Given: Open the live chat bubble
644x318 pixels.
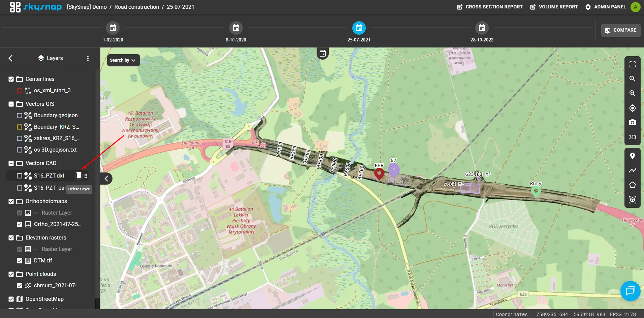Looking at the screenshot, I should coord(630,291).
